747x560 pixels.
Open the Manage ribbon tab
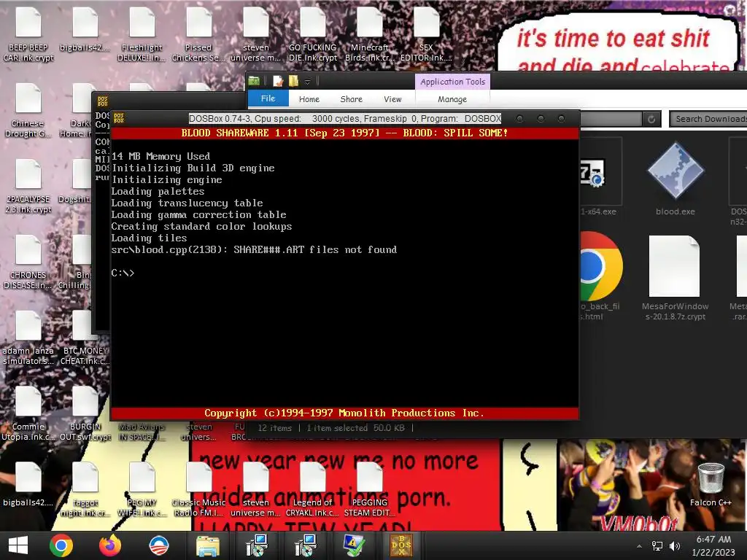(x=452, y=99)
